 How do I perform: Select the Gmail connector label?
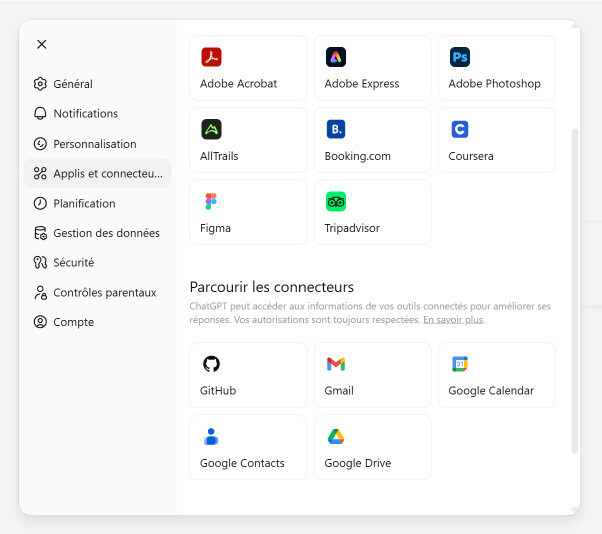339,391
